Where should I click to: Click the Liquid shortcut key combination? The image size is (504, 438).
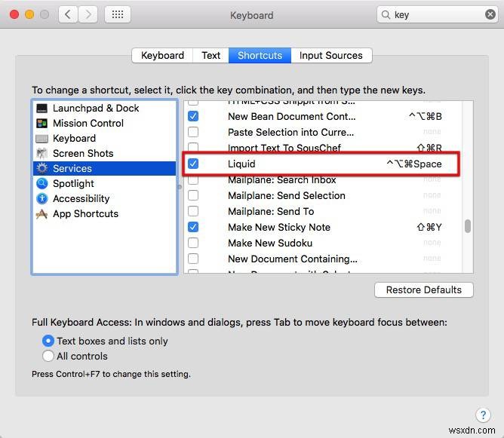414,164
